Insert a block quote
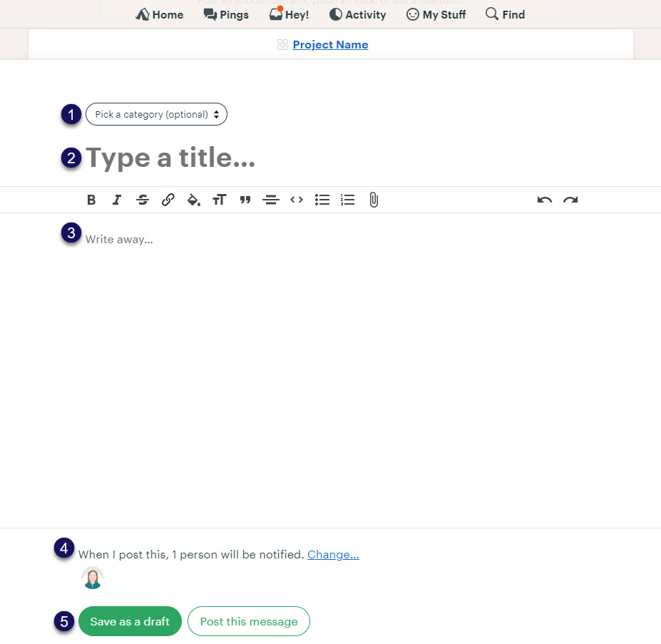661x644 pixels. (245, 200)
